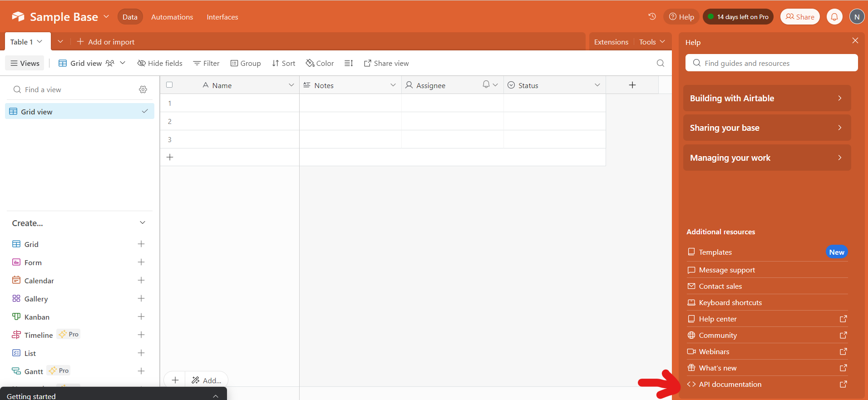This screenshot has width=868, height=400.
Task: Click external link icon beside Help center
Action: point(843,319)
